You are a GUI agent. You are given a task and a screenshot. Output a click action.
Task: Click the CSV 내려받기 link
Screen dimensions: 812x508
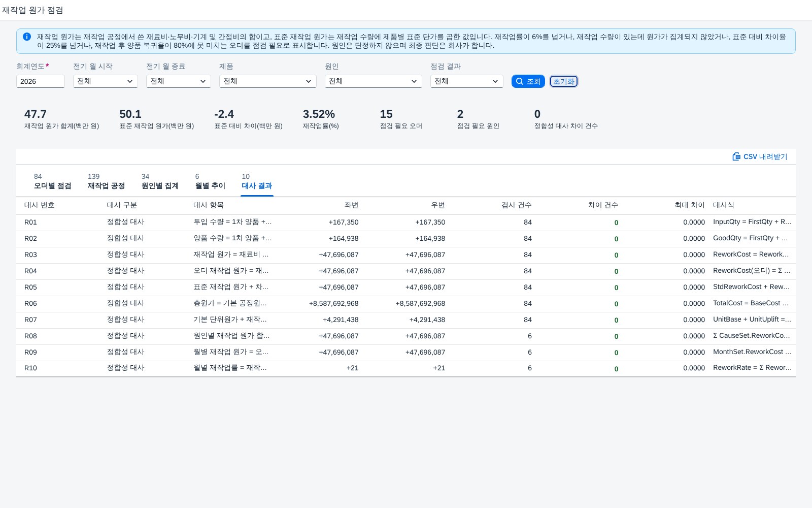point(760,156)
